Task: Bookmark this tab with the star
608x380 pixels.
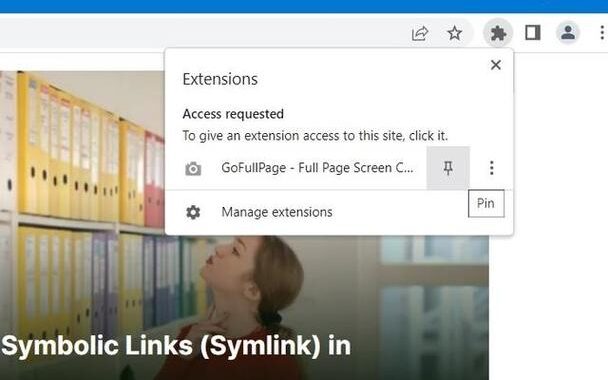Action: (x=454, y=33)
